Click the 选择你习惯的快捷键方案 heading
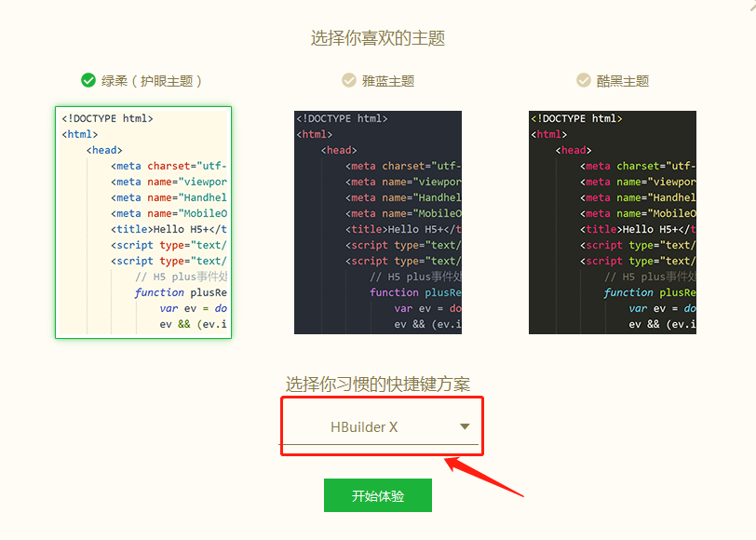 (x=378, y=385)
